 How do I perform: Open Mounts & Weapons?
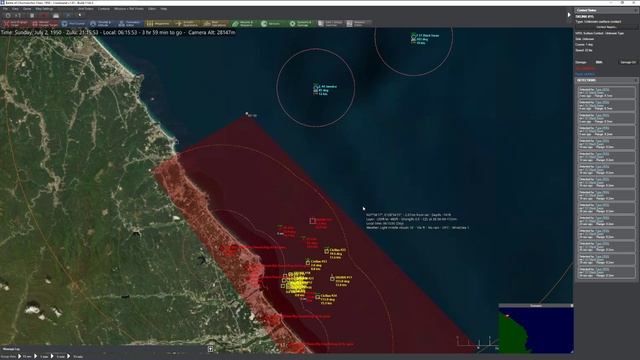pyautogui.click(x=244, y=24)
